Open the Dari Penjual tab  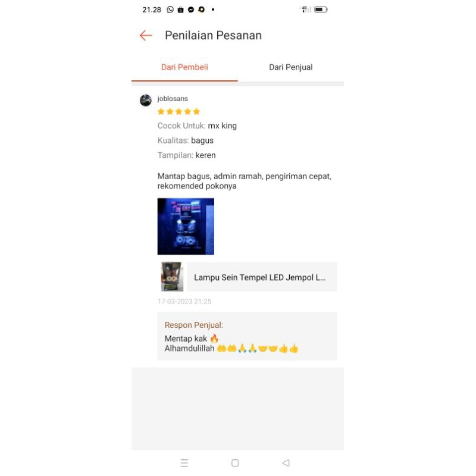tap(291, 67)
